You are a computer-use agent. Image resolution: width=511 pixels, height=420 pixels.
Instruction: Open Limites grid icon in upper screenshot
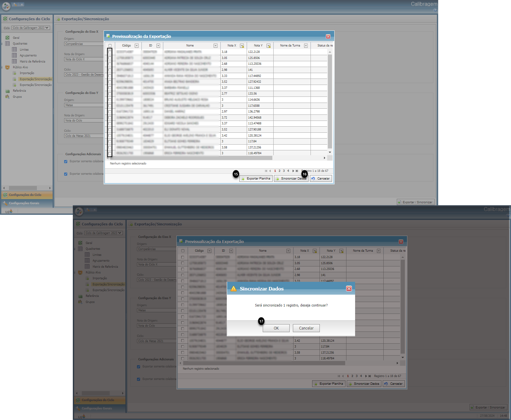(x=14, y=49)
